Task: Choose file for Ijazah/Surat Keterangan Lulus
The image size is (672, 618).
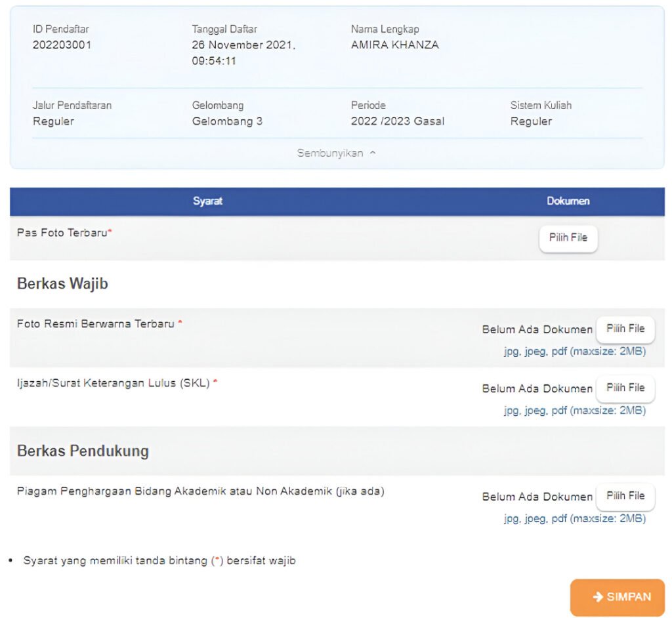Action: [625, 388]
